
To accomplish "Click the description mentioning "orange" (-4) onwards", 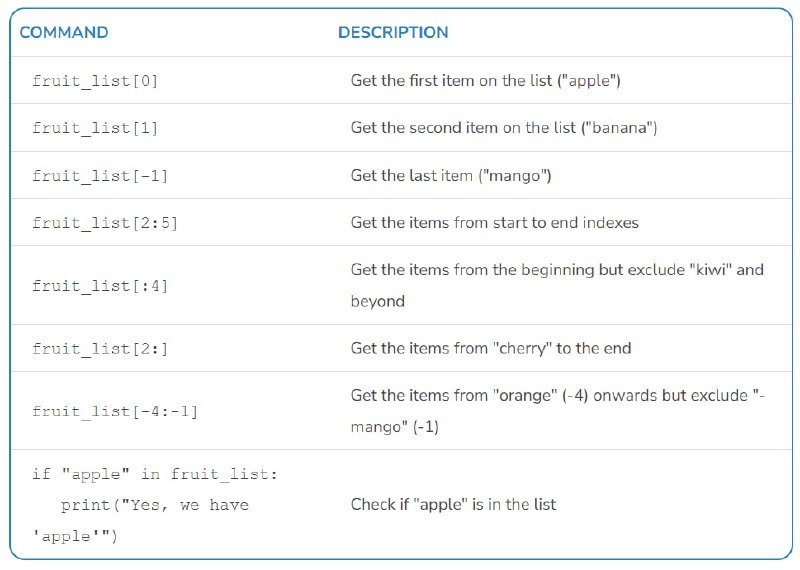I will coord(558,411).
